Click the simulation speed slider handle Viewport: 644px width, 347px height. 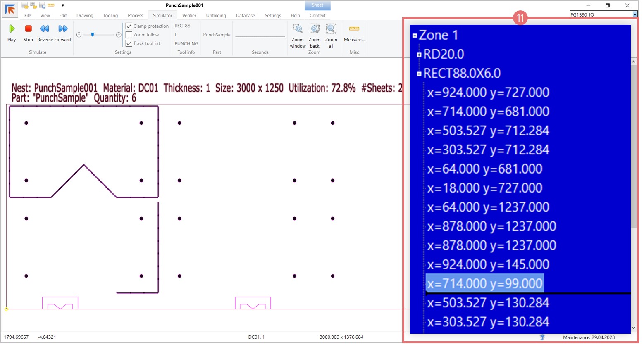coord(93,35)
